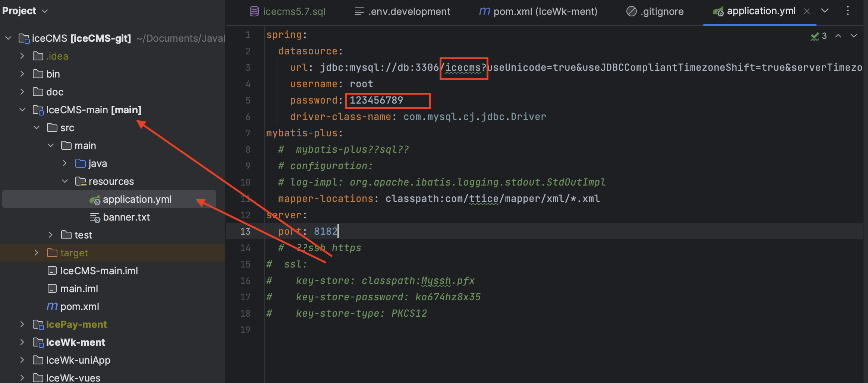Click the doc folder icon
Image resolution: width=868 pixels, height=383 pixels.
click(x=38, y=92)
